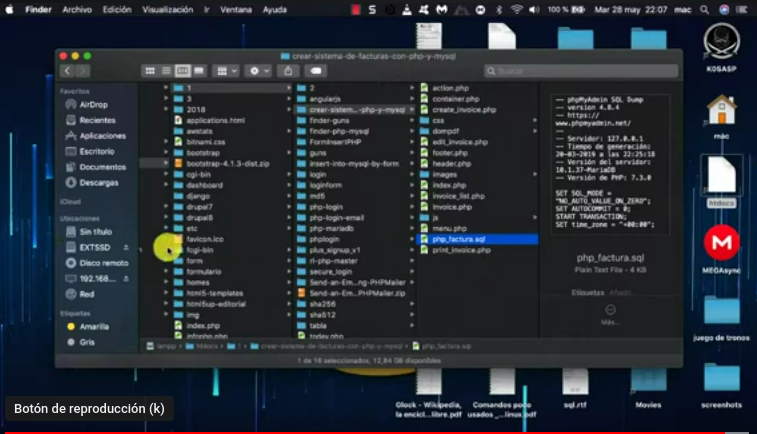
Task: Go back with the Finder back button
Action: [x=67, y=71]
